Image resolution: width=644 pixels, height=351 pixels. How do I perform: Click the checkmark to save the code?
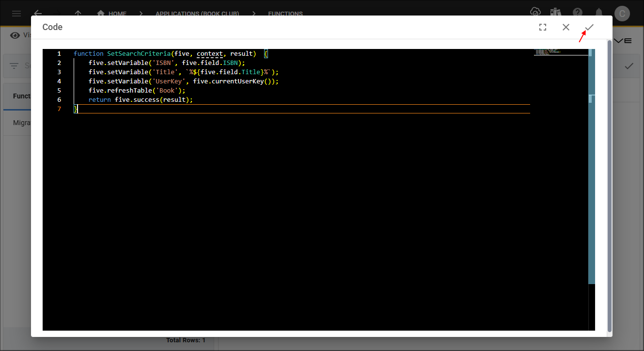click(x=589, y=27)
